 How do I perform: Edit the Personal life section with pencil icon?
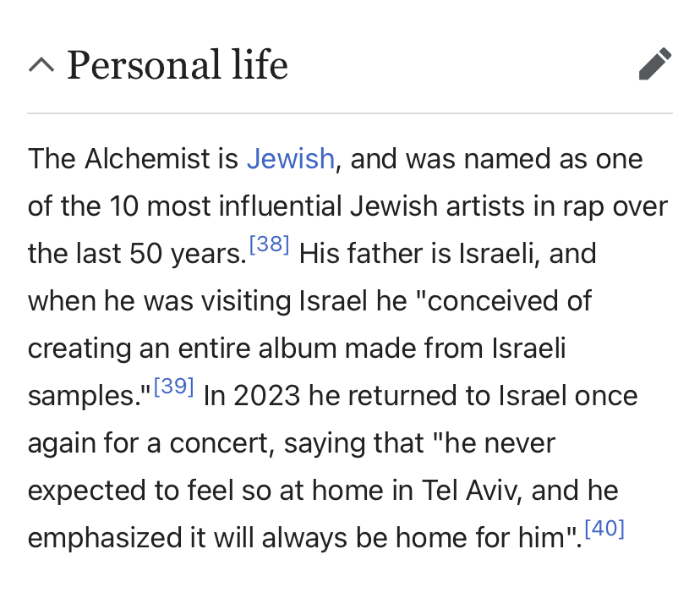tap(655, 64)
